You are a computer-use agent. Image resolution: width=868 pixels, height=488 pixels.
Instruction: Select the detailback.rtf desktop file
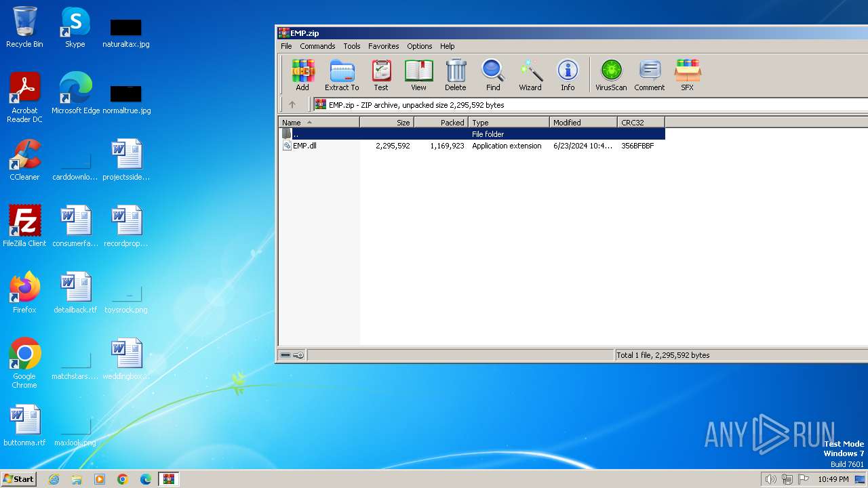75,293
